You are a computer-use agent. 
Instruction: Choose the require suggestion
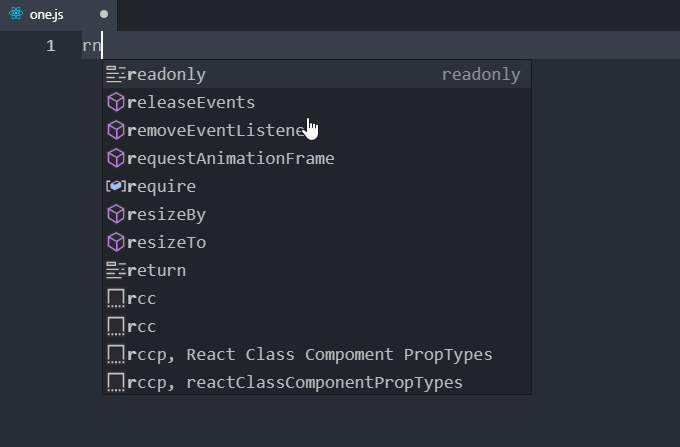(x=162, y=186)
